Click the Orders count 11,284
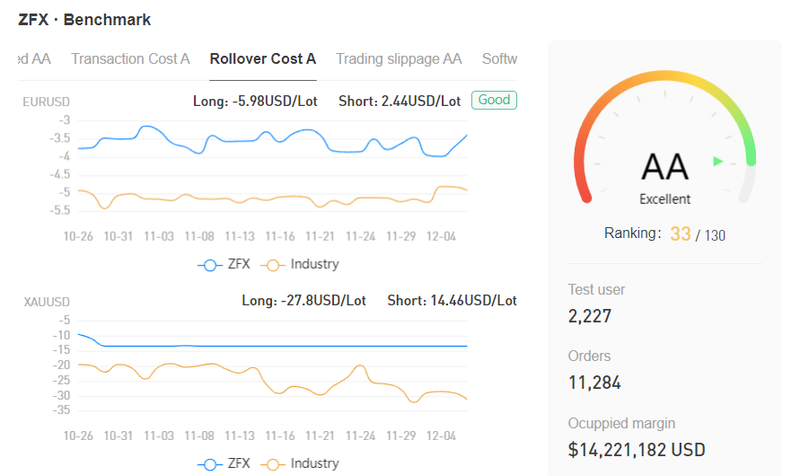 594,383
